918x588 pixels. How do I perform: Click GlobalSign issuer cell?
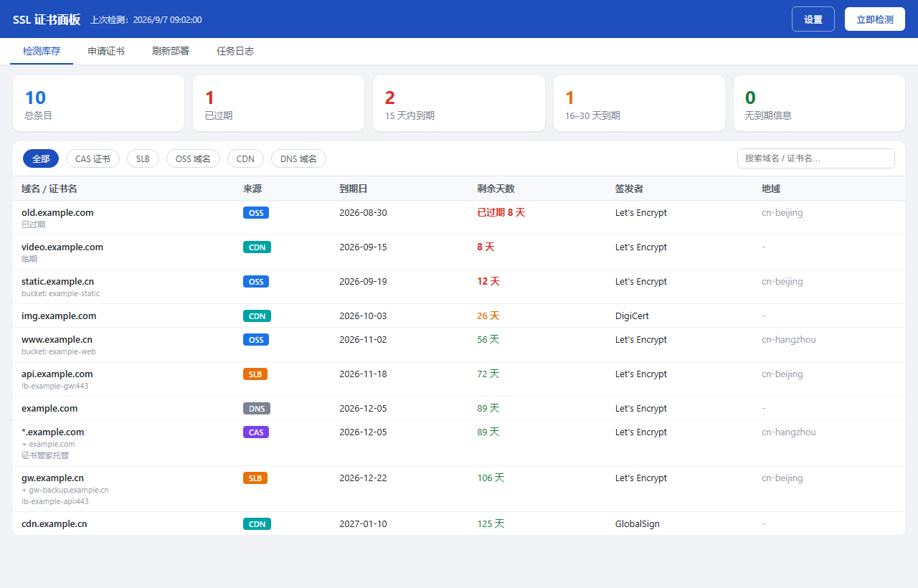pos(638,523)
